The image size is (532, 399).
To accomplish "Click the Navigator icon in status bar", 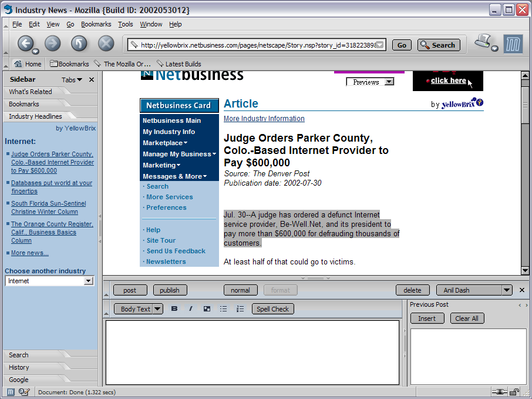I will point(11,392).
